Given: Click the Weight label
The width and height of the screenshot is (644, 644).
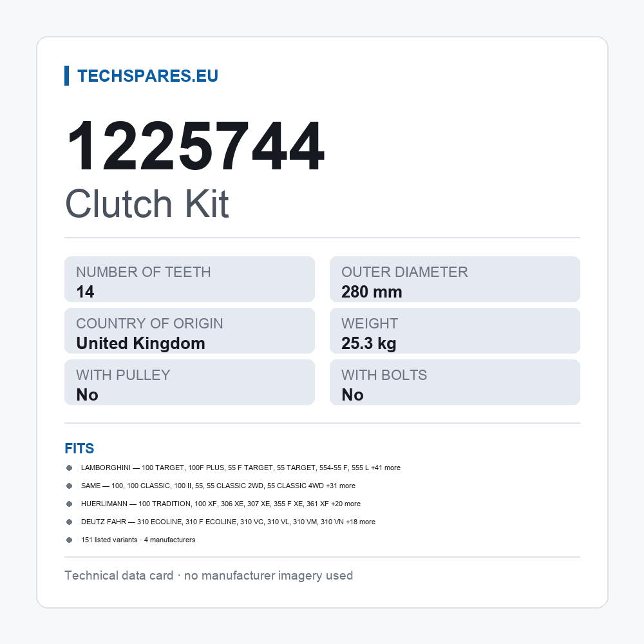Looking at the screenshot, I should point(370,323).
